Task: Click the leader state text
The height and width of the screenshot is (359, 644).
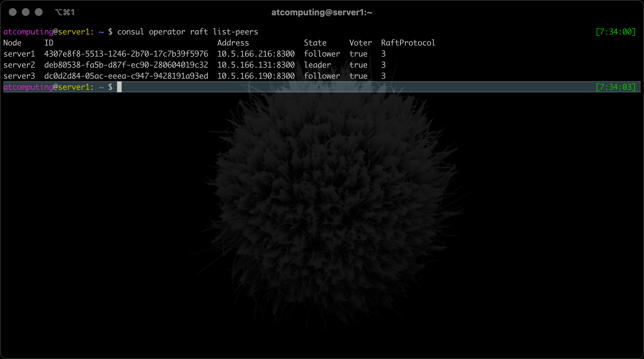Action: (317, 65)
